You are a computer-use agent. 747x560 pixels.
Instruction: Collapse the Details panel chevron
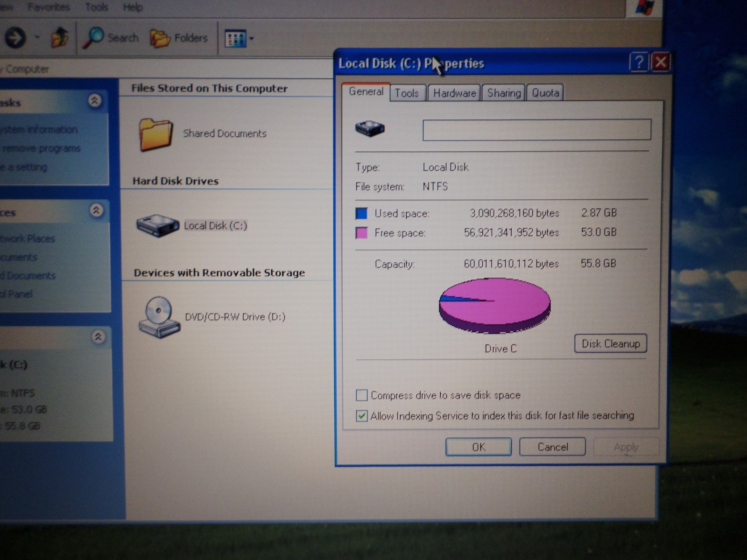(98, 336)
